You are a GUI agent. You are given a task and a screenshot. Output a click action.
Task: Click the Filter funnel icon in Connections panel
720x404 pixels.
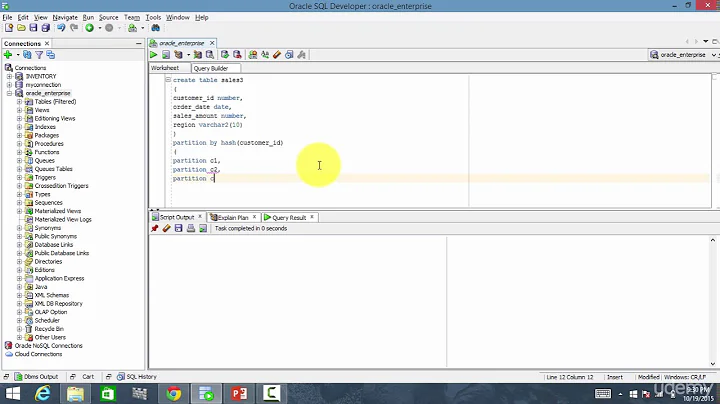coord(39,55)
